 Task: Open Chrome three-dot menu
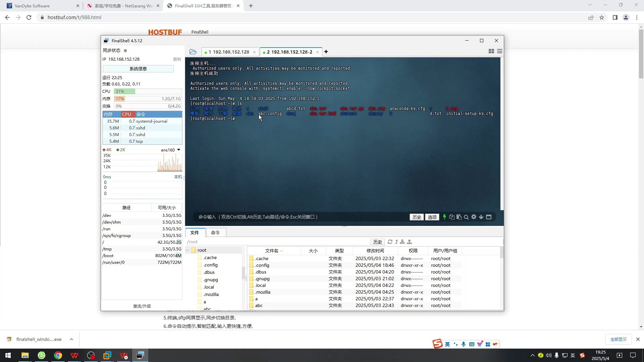point(637,17)
